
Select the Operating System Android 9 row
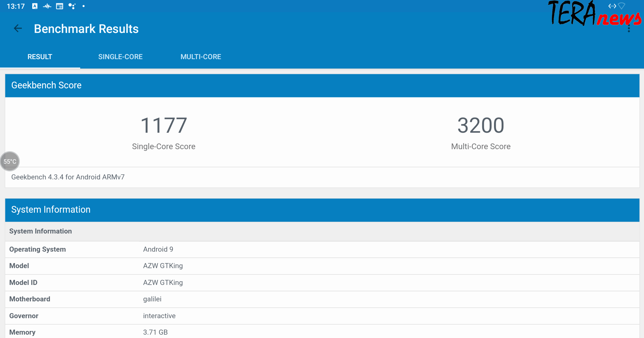click(322, 249)
